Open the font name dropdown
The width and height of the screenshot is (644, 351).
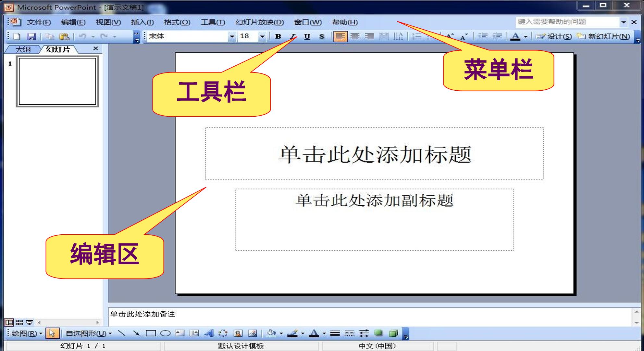(x=231, y=36)
